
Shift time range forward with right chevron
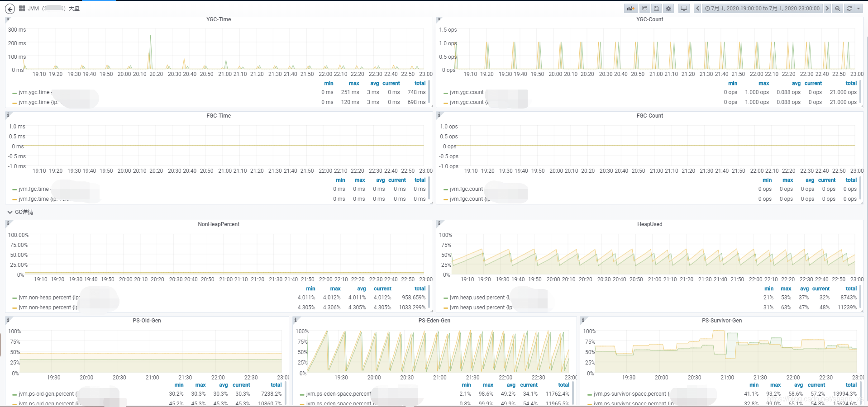coord(827,9)
